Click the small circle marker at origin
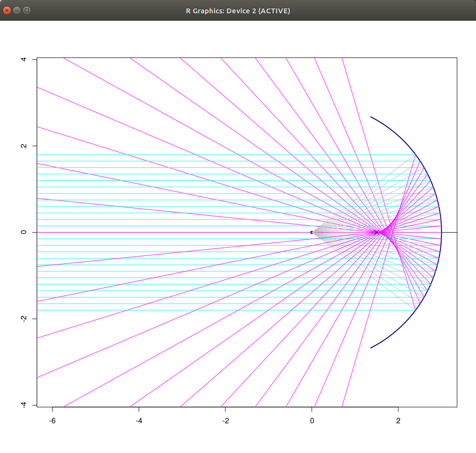 [x=312, y=232]
